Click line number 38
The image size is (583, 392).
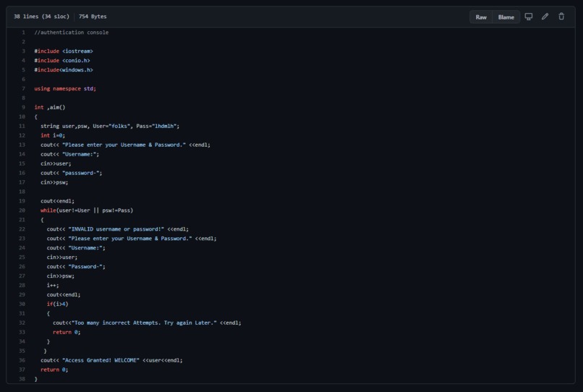pos(22,379)
